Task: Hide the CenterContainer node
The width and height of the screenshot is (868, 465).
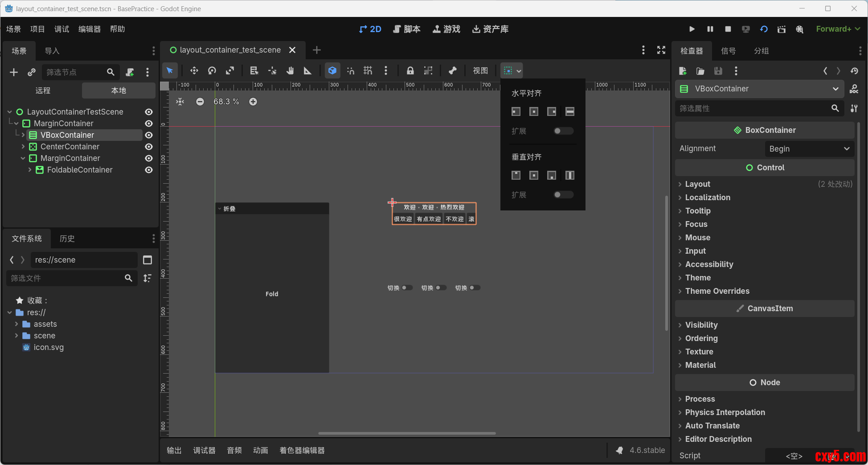Action: [149, 146]
